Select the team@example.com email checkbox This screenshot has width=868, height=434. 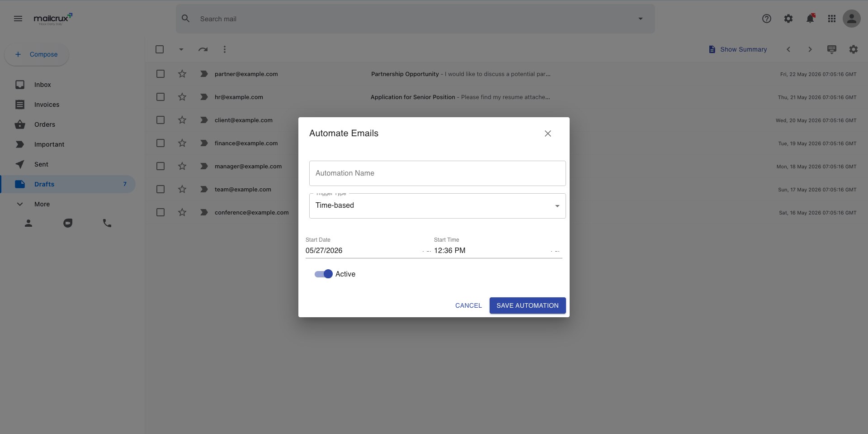click(x=160, y=189)
